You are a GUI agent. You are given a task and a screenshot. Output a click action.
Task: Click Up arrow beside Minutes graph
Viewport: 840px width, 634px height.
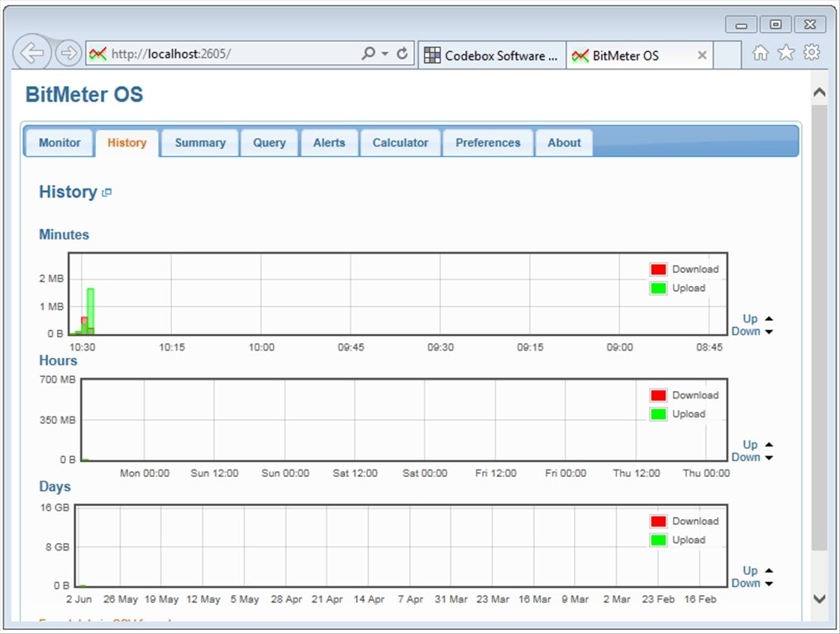[x=769, y=318]
